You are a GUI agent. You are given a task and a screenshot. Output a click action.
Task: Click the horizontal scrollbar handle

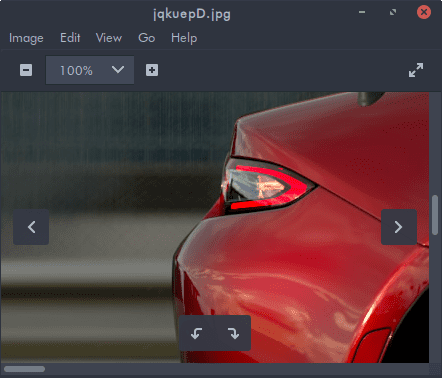24,369
